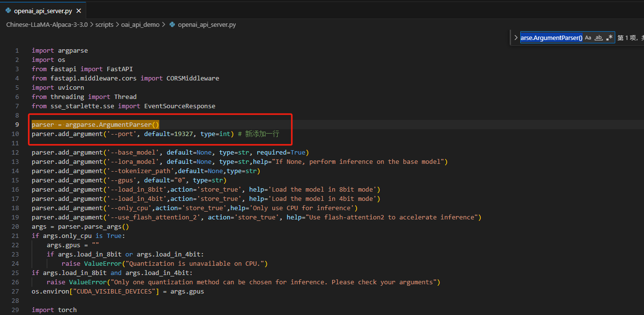
Task: Click the '--lora_model' argument string
Action: point(133,162)
